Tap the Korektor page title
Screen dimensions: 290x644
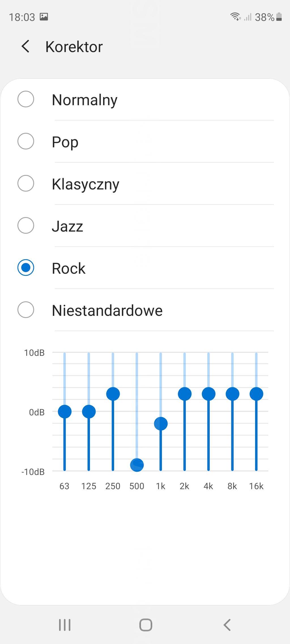click(74, 47)
